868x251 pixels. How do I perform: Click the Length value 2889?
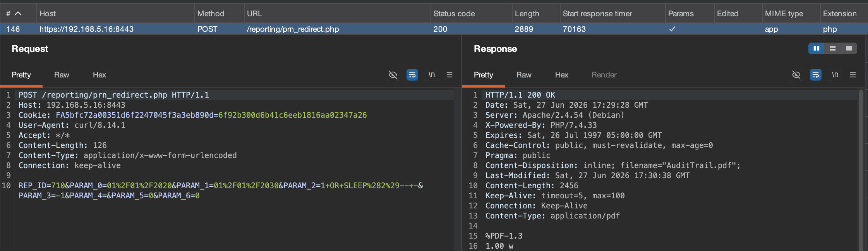click(x=524, y=29)
